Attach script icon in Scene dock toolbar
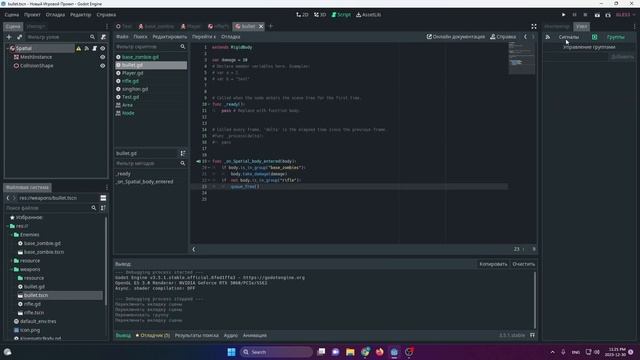The height and width of the screenshot is (360, 640). [x=103, y=37]
